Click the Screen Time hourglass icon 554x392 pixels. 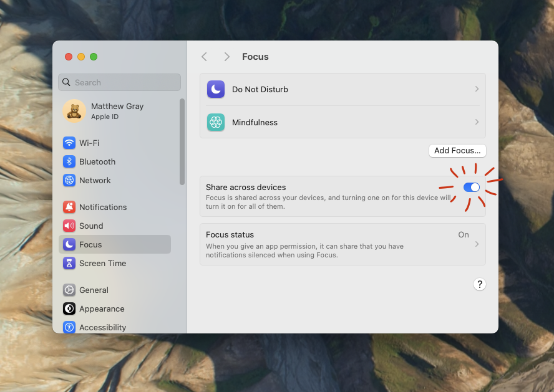tap(69, 263)
